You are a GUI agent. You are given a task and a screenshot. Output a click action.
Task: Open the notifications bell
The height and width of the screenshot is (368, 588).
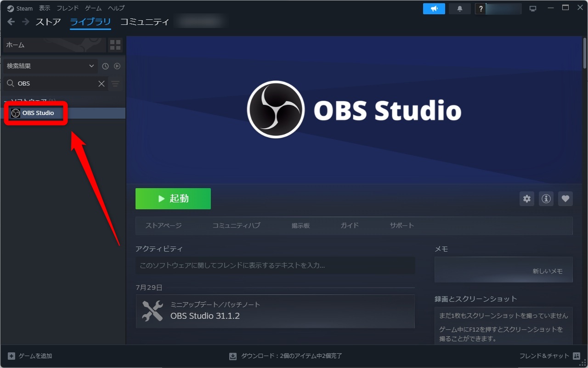[x=459, y=9]
